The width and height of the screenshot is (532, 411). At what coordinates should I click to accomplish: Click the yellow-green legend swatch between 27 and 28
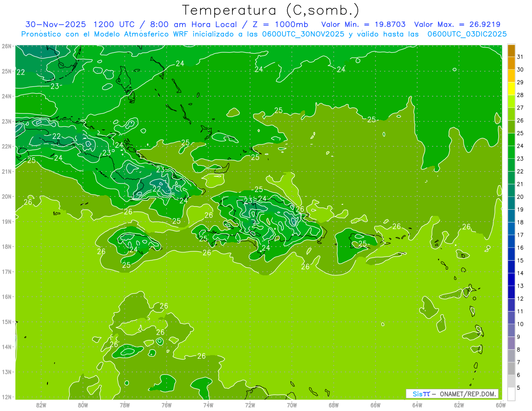point(511,102)
